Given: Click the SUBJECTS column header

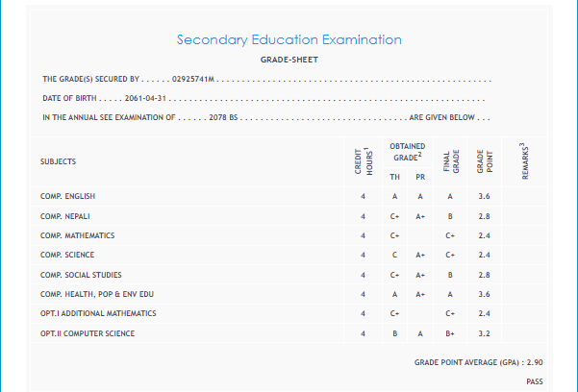Looking at the screenshot, I should click(58, 161).
